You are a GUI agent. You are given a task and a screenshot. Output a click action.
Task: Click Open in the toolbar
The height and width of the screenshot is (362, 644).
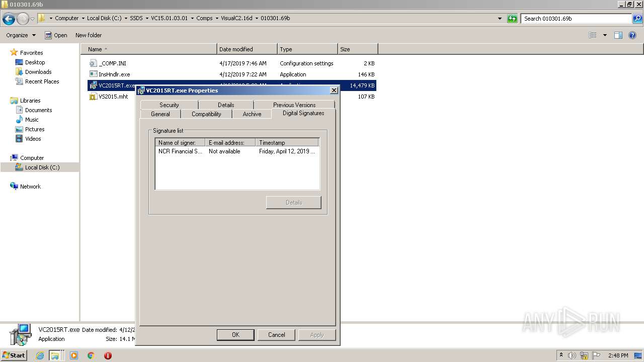56,35
